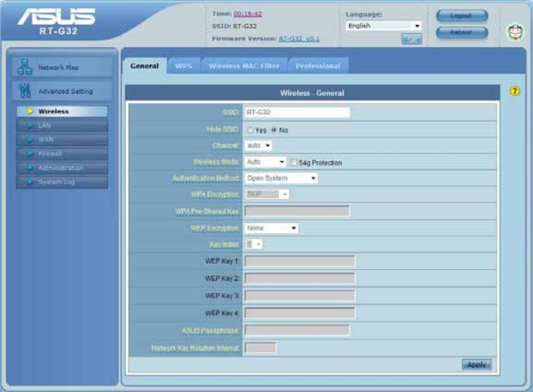Open the Wireless menu item
This screenshot has width=533, height=392.
coord(62,111)
